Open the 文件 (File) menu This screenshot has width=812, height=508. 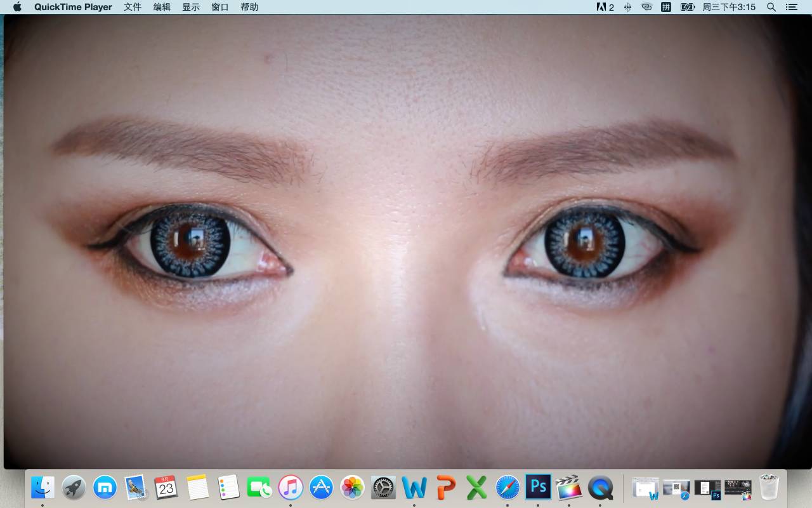pyautogui.click(x=133, y=7)
